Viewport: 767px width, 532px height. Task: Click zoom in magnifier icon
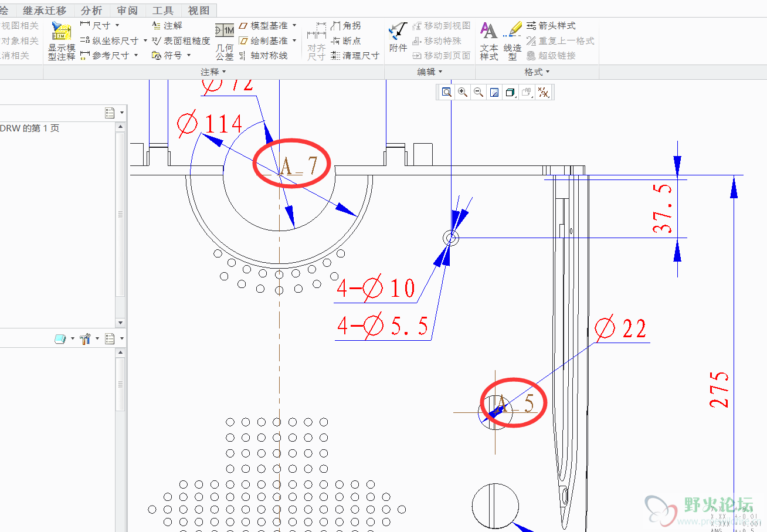coord(463,92)
